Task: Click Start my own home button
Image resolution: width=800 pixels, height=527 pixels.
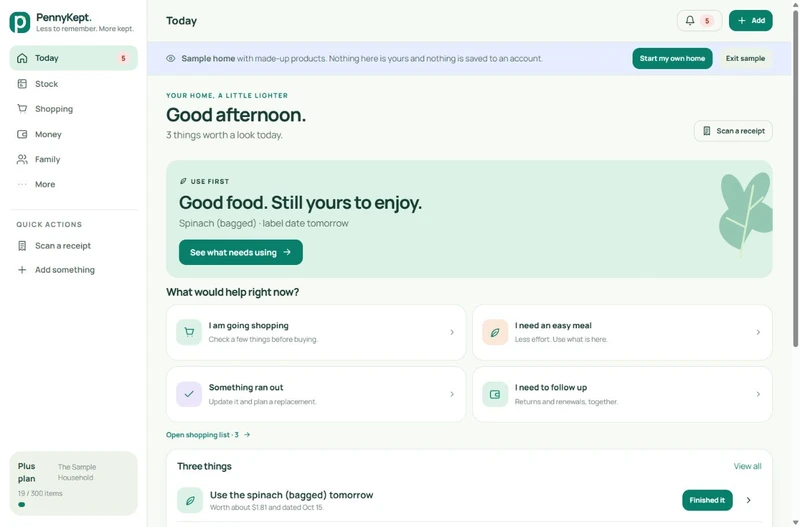Action: click(x=672, y=59)
